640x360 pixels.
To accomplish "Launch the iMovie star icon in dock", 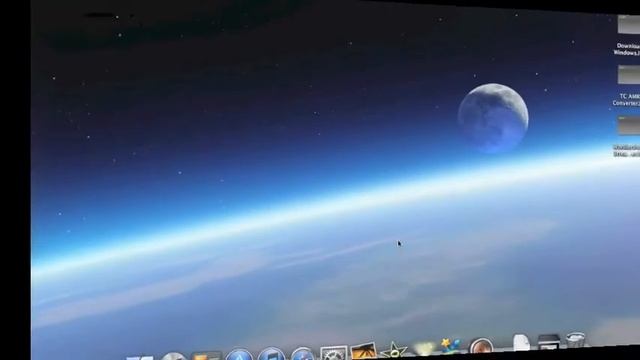I will 393,350.
